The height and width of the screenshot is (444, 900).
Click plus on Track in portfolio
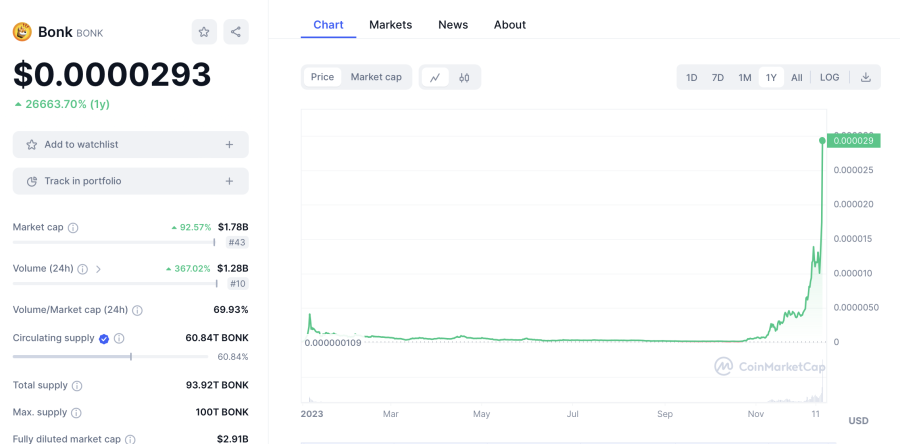(x=229, y=181)
